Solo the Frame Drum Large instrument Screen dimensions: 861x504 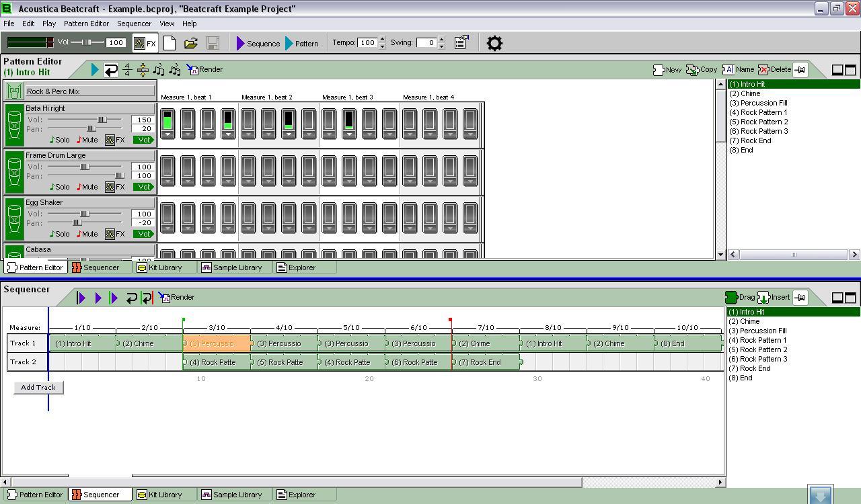tap(59, 187)
